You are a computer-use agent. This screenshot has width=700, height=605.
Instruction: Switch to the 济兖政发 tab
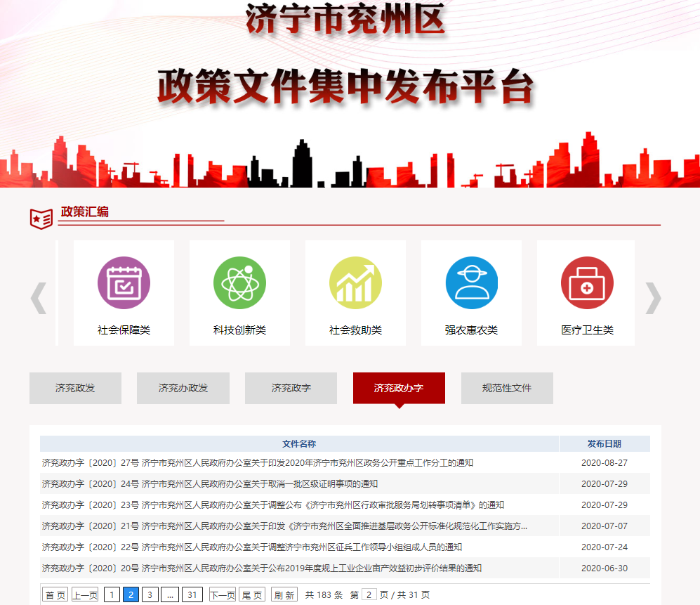tap(75, 388)
